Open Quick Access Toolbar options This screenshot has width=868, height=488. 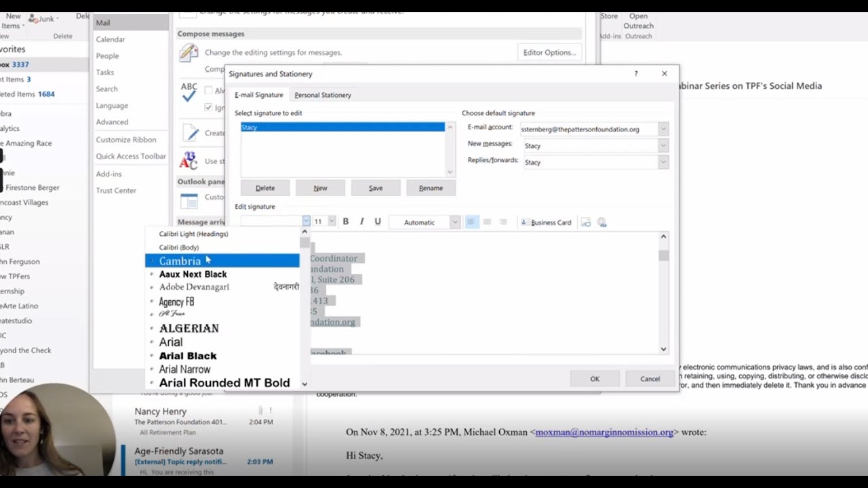point(130,156)
